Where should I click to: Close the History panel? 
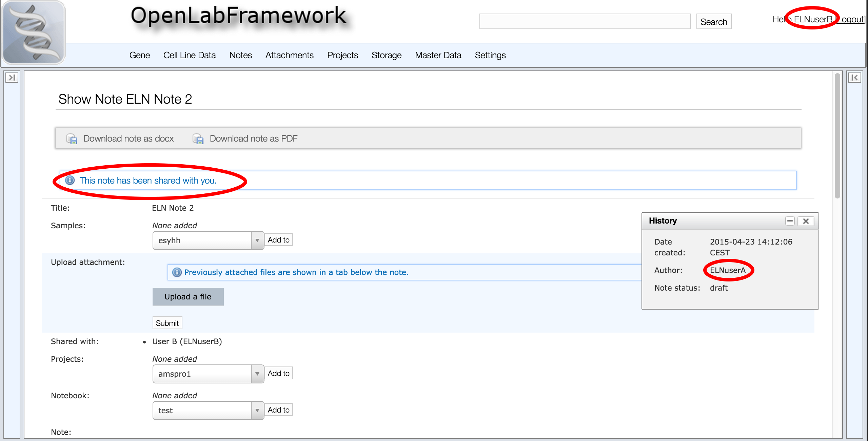pyautogui.click(x=806, y=221)
